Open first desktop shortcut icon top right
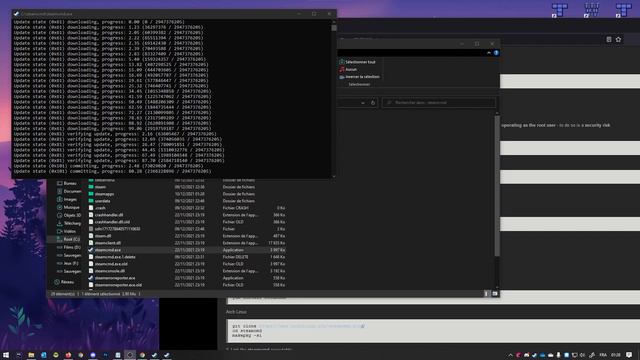This screenshot has width=640, height=360. pos(559,10)
